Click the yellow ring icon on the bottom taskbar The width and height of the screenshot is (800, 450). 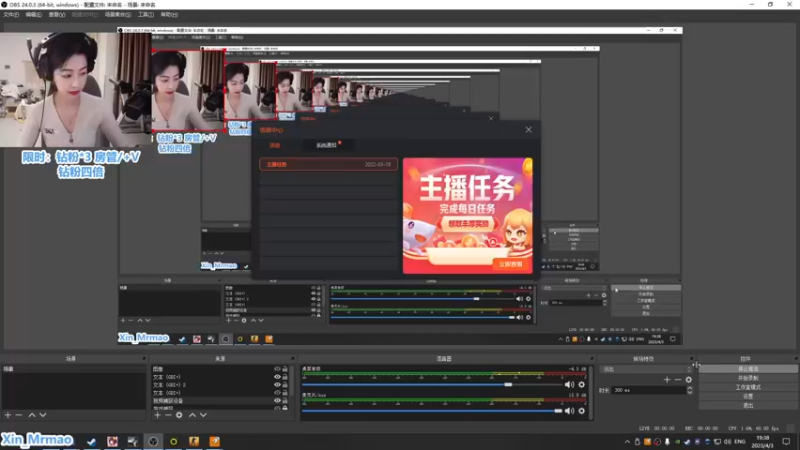tap(173, 441)
